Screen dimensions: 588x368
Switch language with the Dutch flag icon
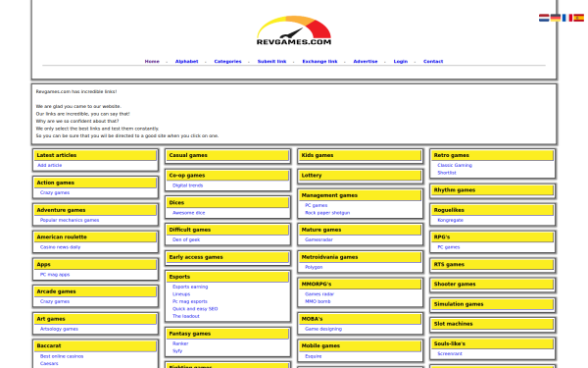(544, 18)
